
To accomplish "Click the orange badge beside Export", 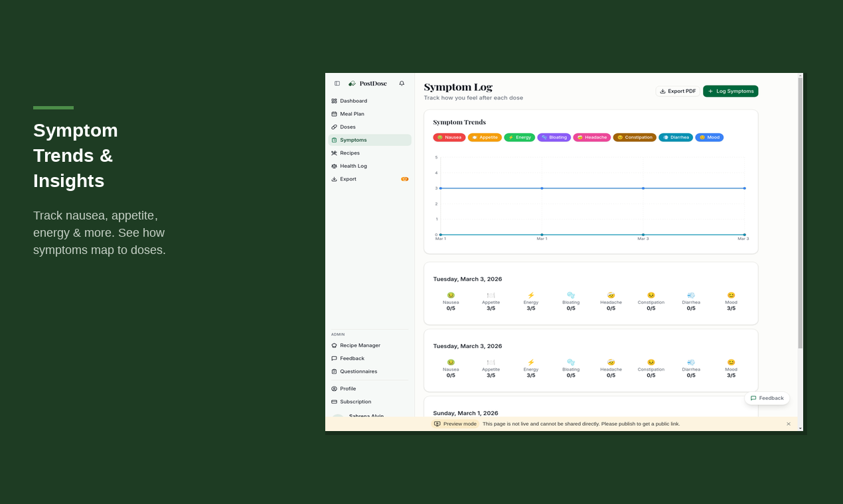I will point(405,179).
